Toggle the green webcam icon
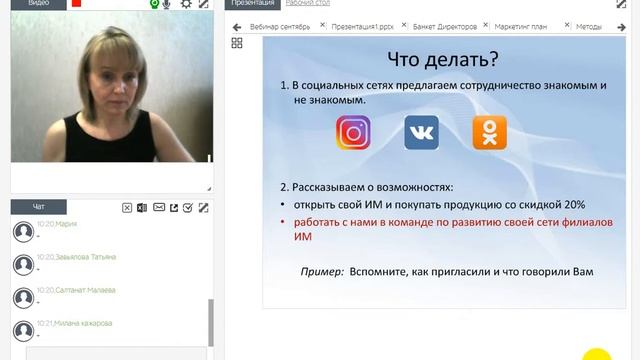 [154, 4]
